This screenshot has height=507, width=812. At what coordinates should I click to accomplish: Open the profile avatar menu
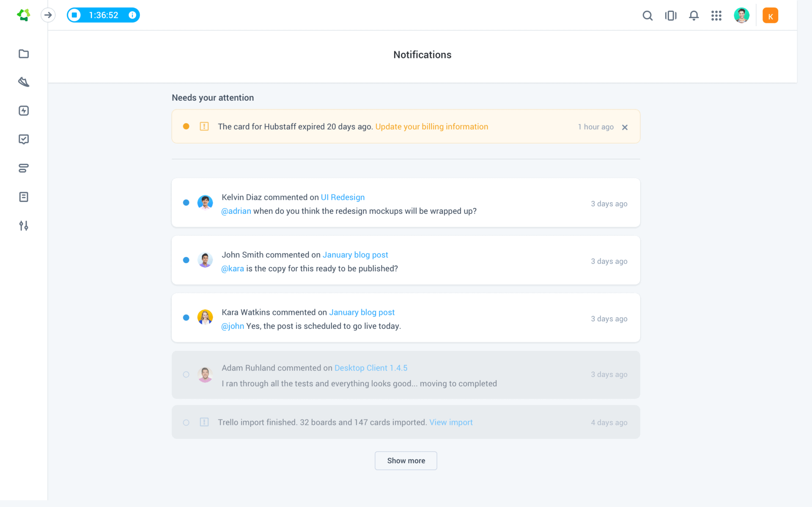point(741,15)
